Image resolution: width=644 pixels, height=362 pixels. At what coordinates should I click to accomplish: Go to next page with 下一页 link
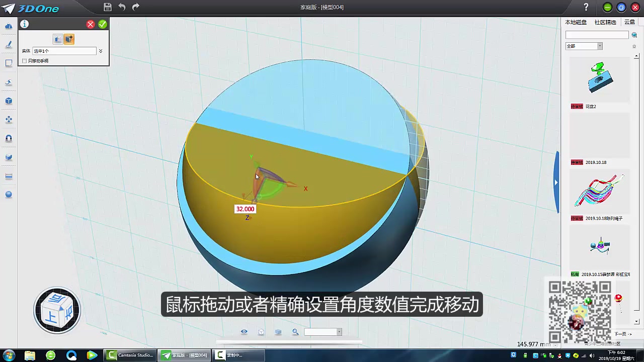click(623, 334)
